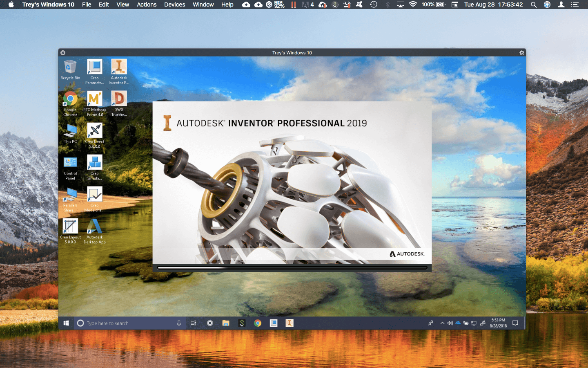Click the Tue Aug 28 date and time

tap(493, 4)
